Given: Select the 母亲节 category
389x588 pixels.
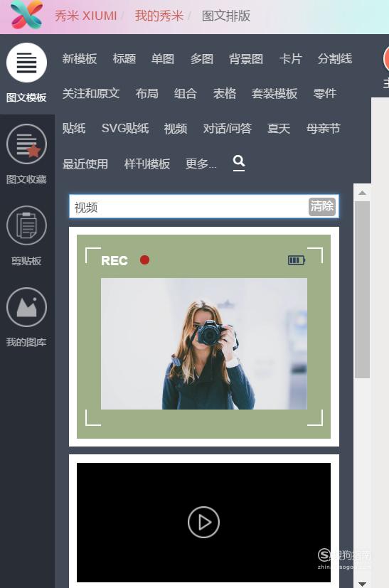Looking at the screenshot, I should click(324, 128).
